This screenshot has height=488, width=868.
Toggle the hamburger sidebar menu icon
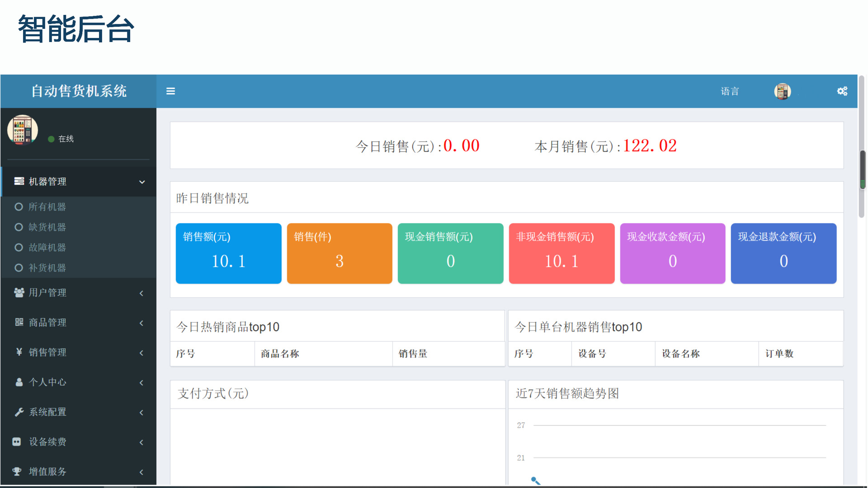pyautogui.click(x=170, y=91)
